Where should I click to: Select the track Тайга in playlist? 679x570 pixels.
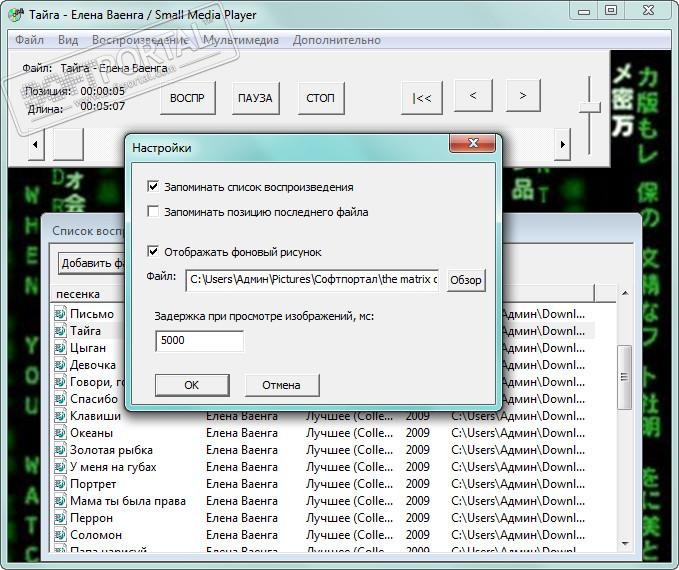[85, 330]
